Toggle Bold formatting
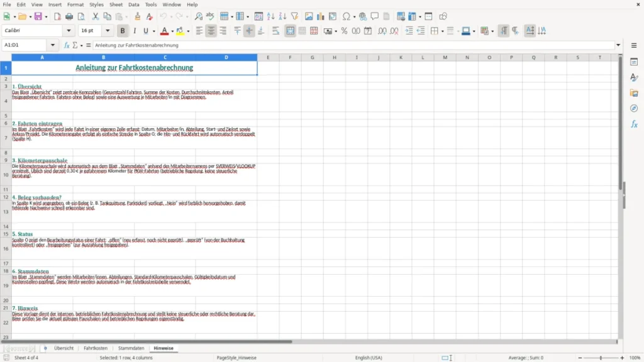This screenshot has height=362, width=644. (123, 31)
